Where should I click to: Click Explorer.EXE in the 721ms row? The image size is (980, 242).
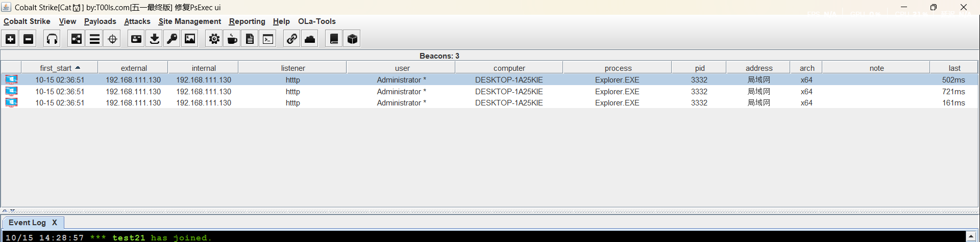pos(617,91)
